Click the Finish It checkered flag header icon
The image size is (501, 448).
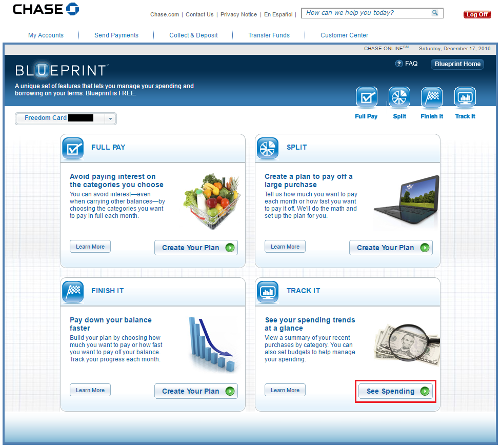click(431, 97)
